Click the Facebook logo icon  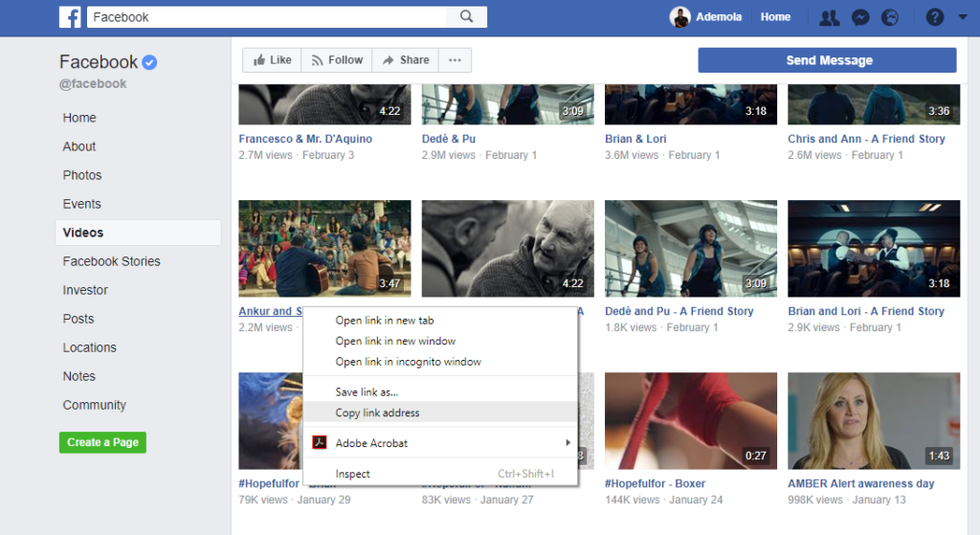point(70,17)
